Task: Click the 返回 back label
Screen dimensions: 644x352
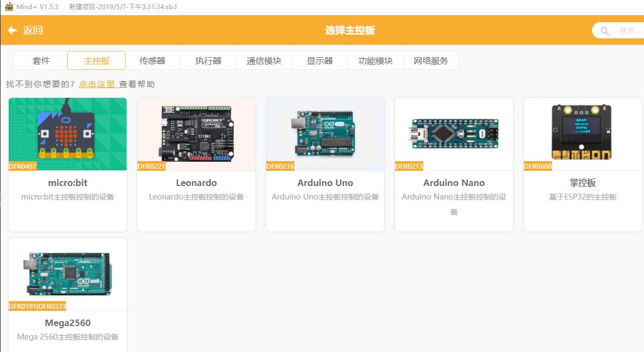Action: [x=33, y=30]
